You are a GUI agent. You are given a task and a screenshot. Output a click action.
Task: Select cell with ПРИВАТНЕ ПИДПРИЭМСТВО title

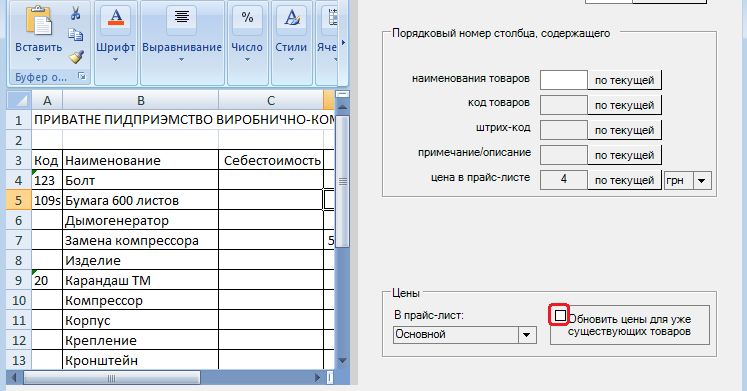tap(184, 120)
